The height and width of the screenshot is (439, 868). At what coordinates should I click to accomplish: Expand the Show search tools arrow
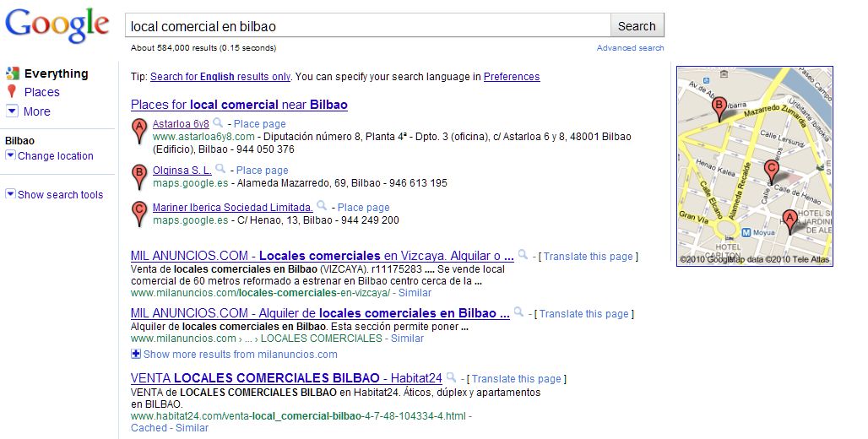pyautogui.click(x=10, y=194)
